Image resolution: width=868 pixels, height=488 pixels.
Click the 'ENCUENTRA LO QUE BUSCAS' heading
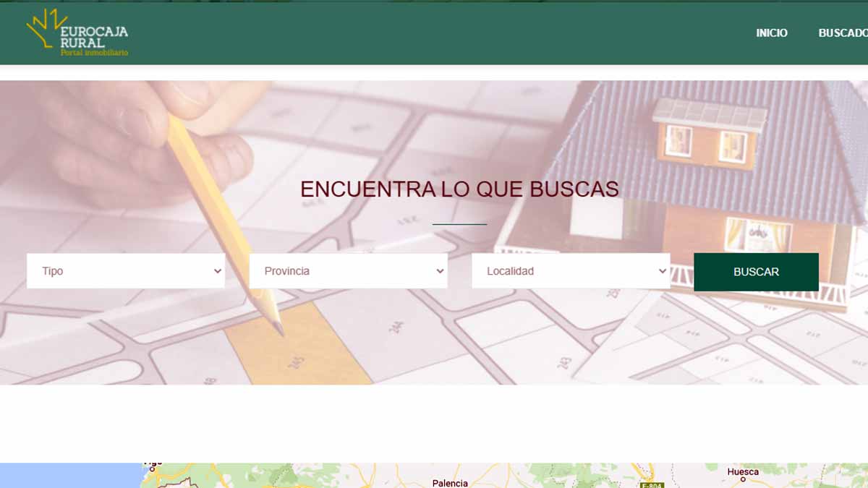point(459,189)
